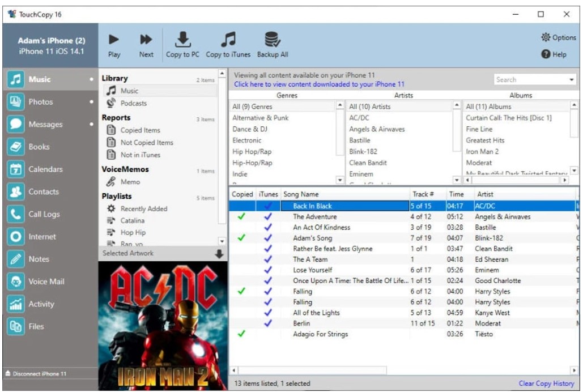Open the Books sidebar section
Image resolution: width=583 pixels, height=392 pixels.
point(50,147)
